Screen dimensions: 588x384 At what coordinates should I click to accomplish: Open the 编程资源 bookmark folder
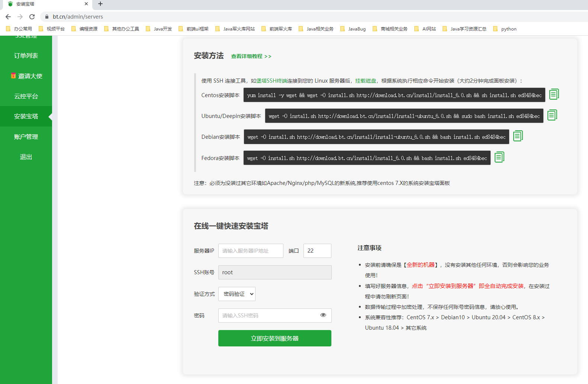(84, 29)
